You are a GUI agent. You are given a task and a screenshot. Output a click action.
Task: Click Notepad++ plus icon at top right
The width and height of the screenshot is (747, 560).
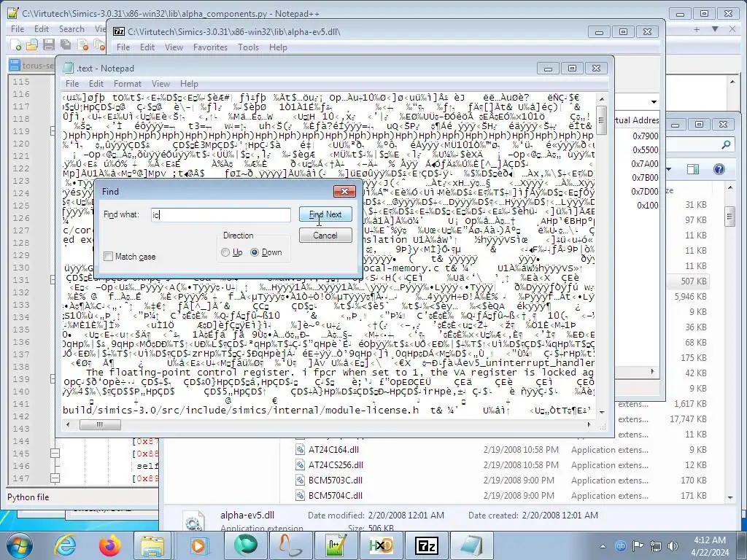697,29
